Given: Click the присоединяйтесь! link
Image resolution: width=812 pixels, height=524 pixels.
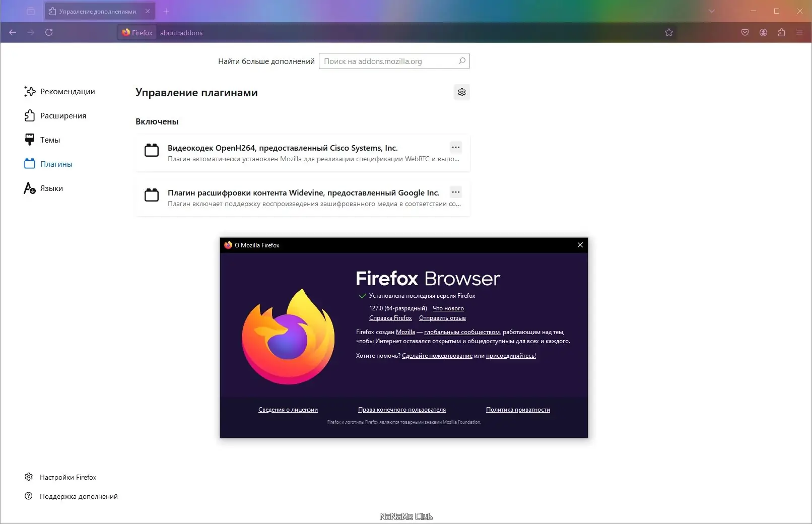Looking at the screenshot, I should [x=511, y=356].
